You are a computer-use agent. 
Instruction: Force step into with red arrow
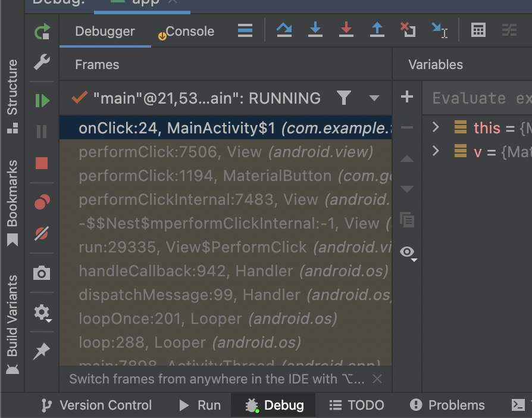(346, 30)
